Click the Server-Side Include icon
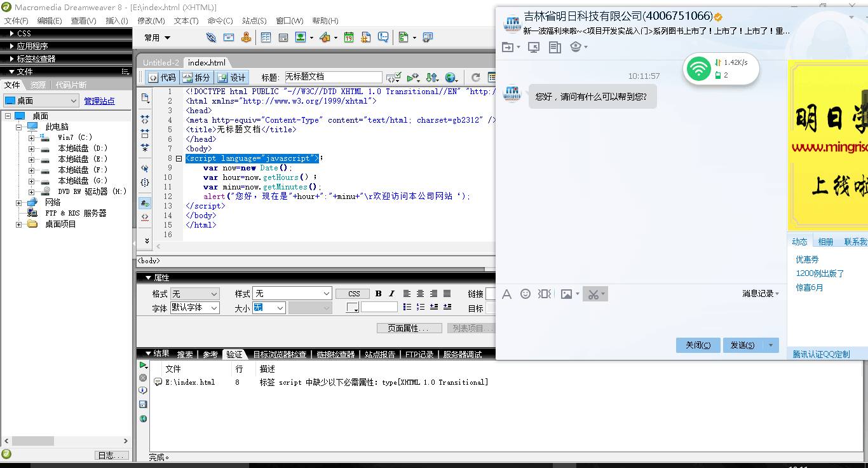The image size is (868, 468). pyautogui.click(x=365, y=38)
